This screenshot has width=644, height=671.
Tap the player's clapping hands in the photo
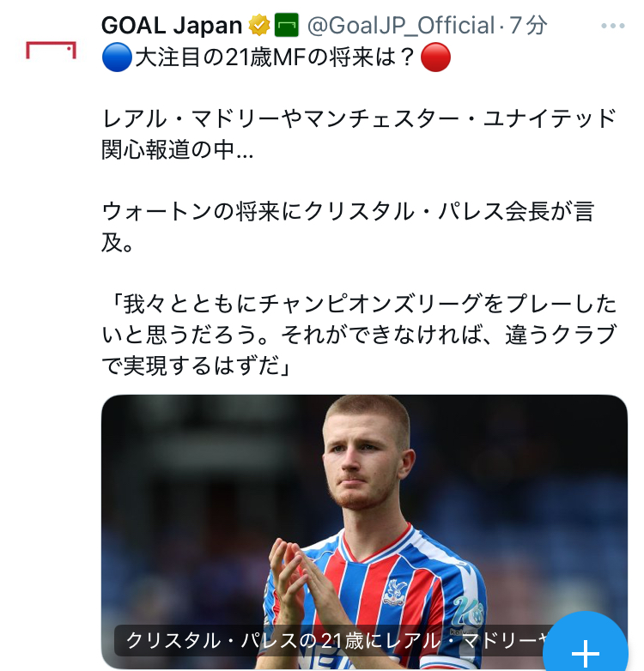pos(296,583)
